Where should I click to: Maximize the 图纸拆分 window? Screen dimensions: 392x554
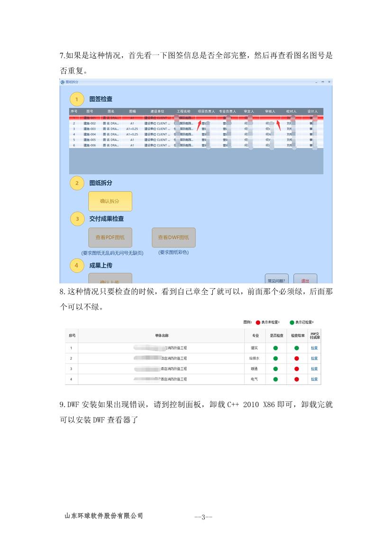point(323,82)
